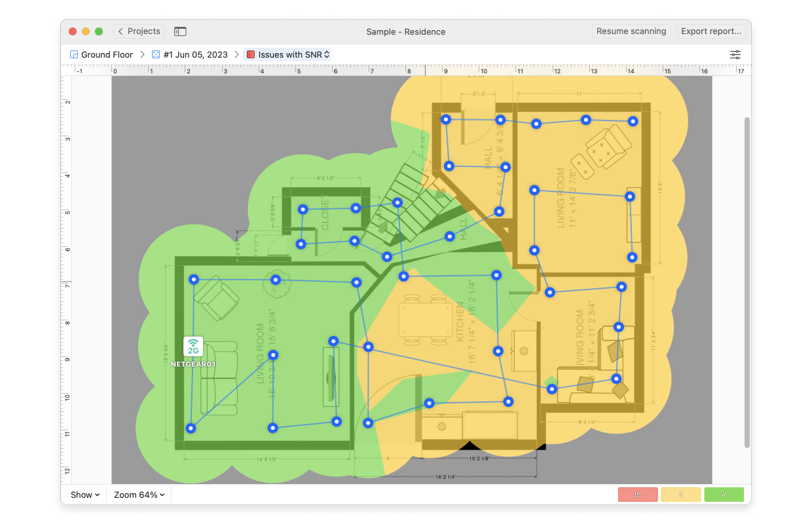The height and width of the screenshot is (524, 812).
Task: Select the red critical issues legend swatch
Action: click(x=638, y=495)
